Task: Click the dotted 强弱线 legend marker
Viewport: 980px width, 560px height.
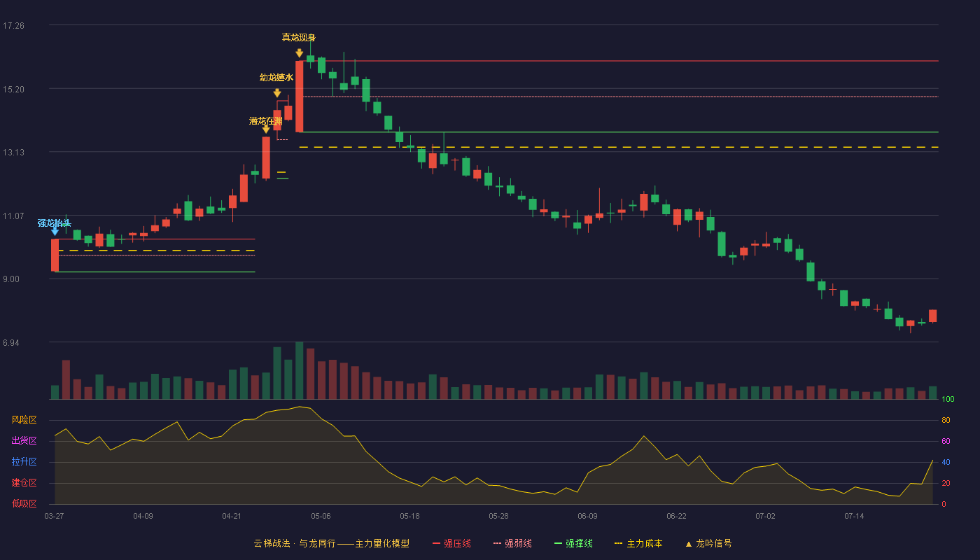Action: tap(497, 543)
